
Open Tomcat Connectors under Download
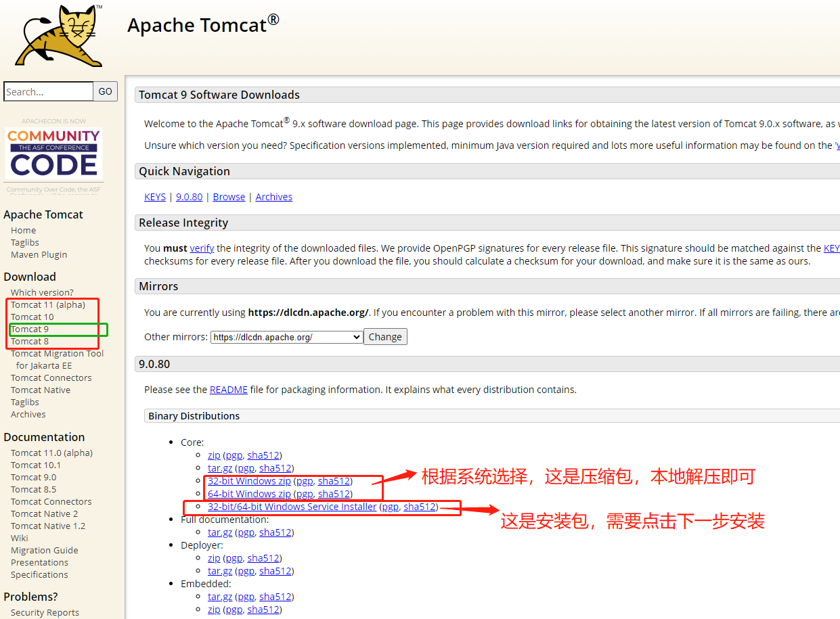click(x=51, y=377)
